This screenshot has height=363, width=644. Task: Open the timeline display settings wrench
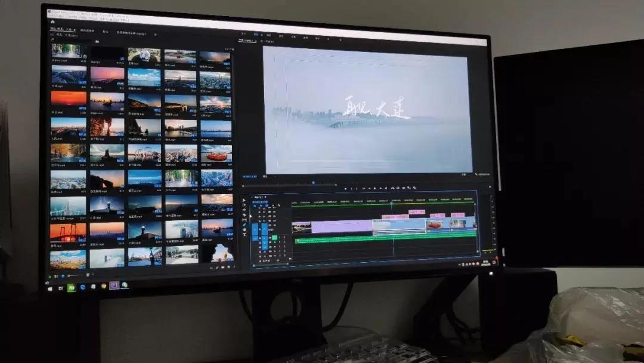[279, 205]
